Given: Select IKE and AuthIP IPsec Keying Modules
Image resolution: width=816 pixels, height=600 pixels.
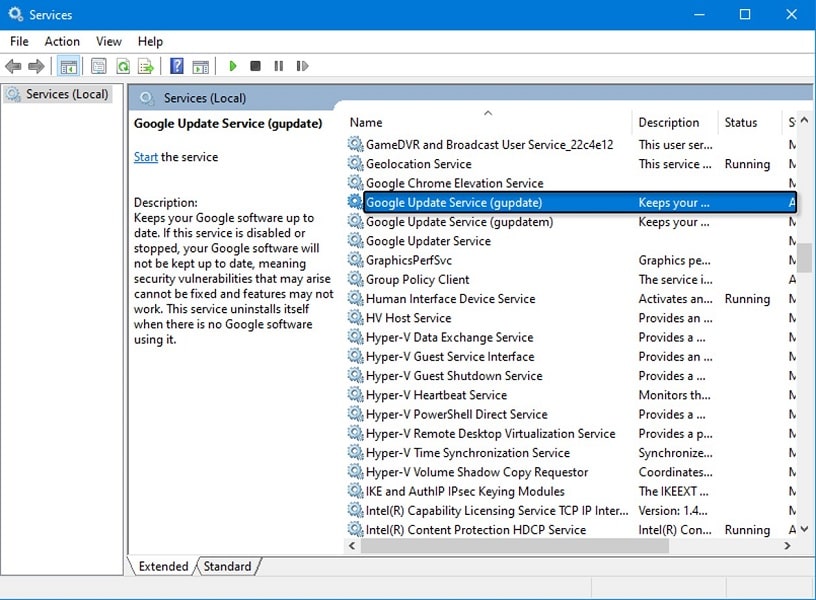Looking at the screenshot, I should [x=571, y=491].
